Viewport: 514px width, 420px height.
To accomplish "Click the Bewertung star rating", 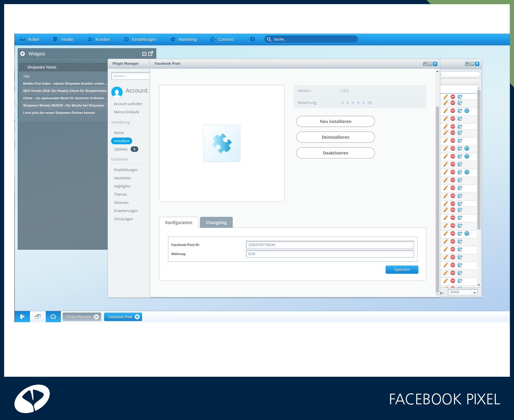I will (x=353, y=102).
